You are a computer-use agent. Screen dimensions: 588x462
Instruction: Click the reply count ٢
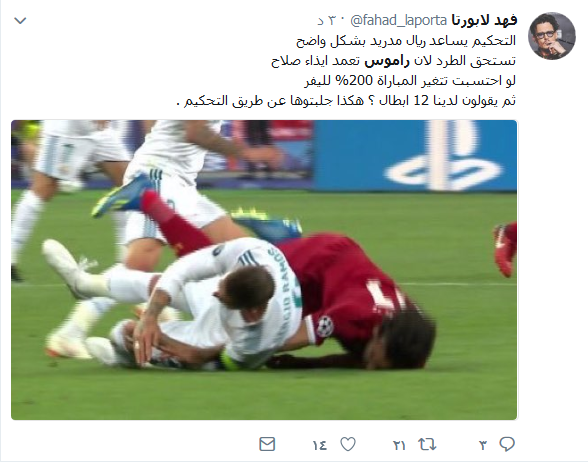click(x=483, y=445)
